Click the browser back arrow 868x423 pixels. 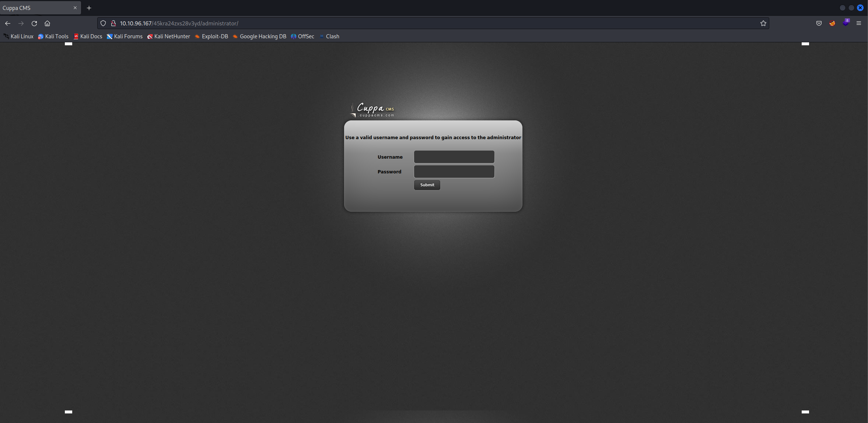pos(8,23)
